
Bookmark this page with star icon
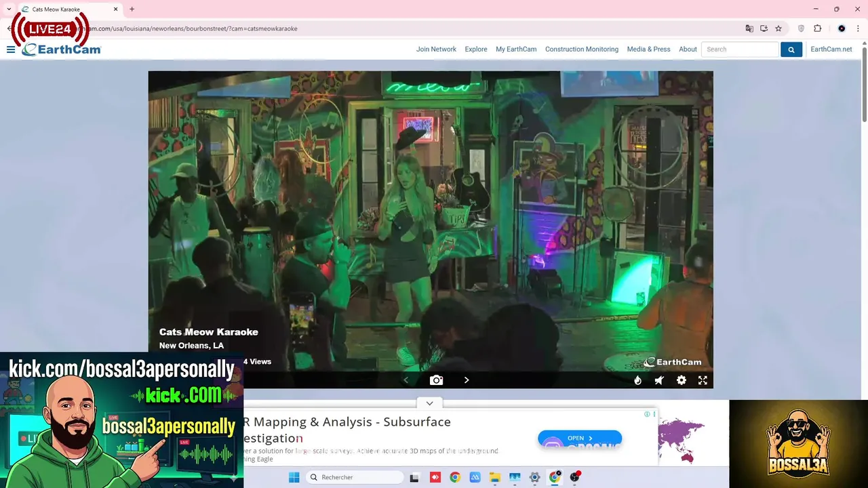click(778, 28)
